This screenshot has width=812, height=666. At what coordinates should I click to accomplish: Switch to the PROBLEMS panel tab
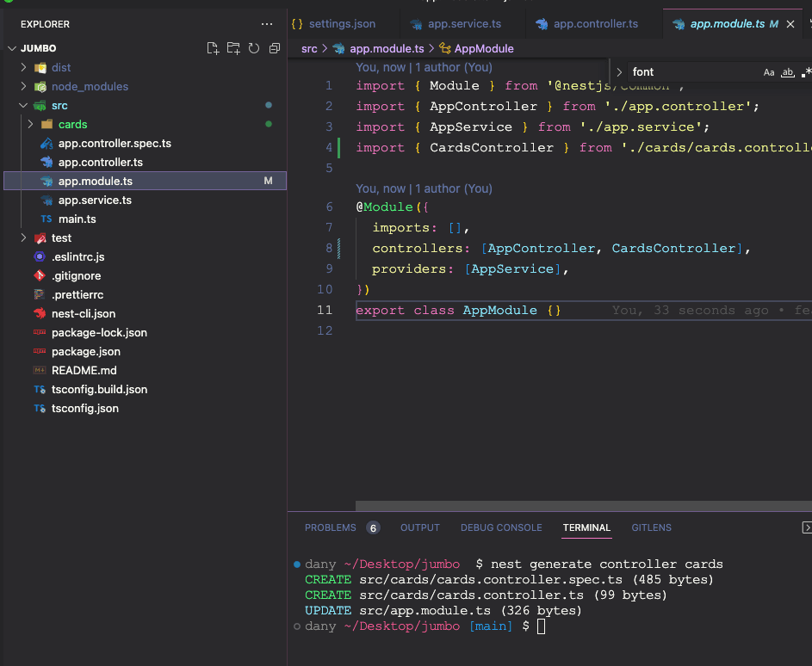pos(330,527)
